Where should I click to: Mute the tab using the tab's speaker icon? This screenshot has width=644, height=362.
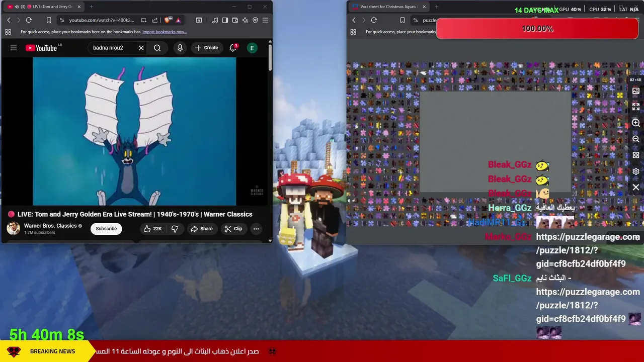click(16, 7)
